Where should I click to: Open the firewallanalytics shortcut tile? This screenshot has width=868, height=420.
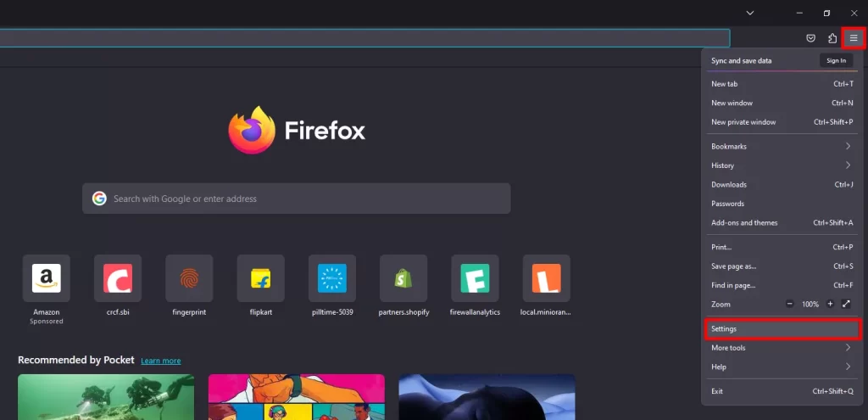[475, 278]
